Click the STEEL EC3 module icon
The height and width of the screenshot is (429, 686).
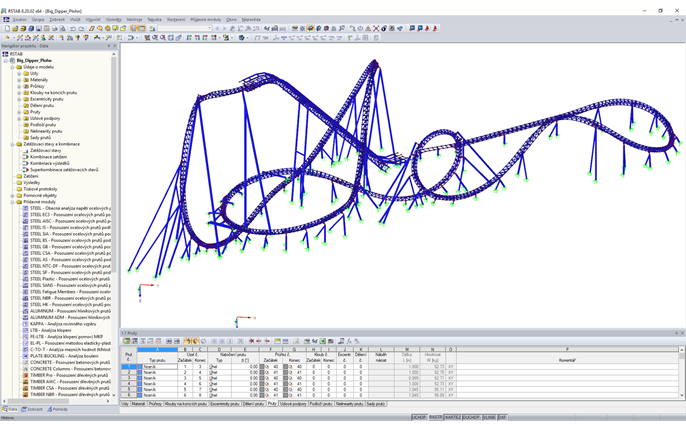coord(25,215)
